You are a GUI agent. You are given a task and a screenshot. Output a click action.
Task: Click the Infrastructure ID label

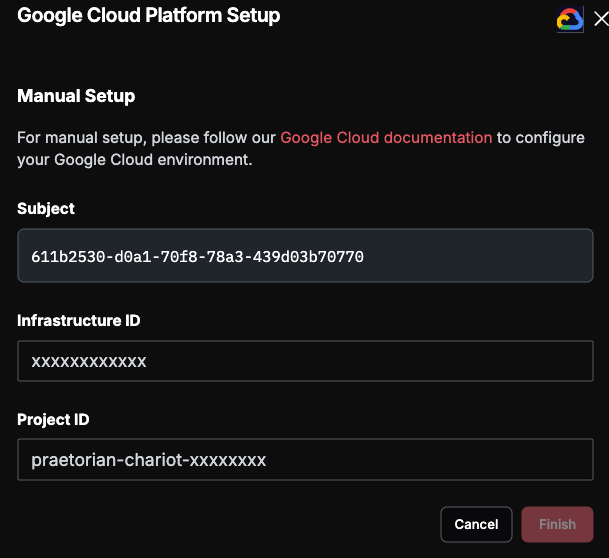pyautogui.click(x=78, y=321)
